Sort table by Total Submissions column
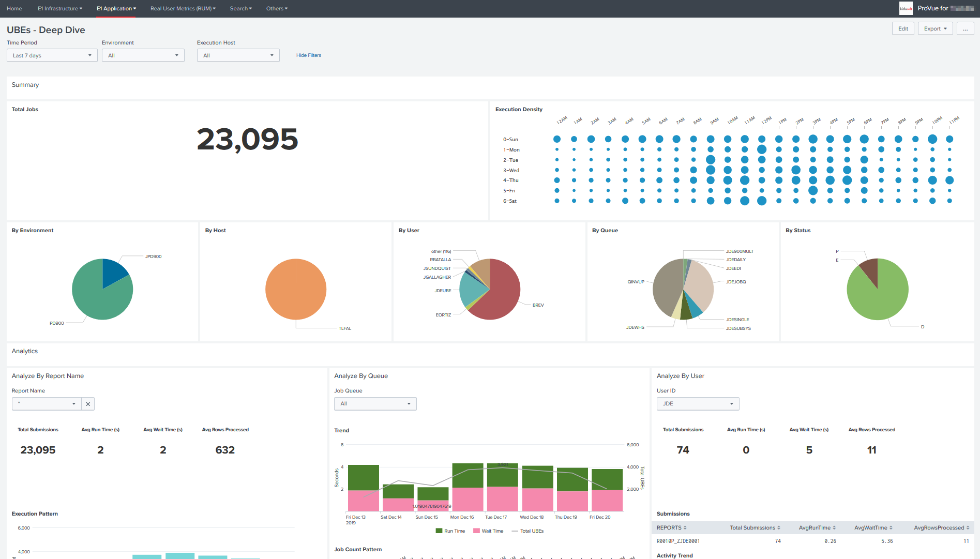 (755, 527)
